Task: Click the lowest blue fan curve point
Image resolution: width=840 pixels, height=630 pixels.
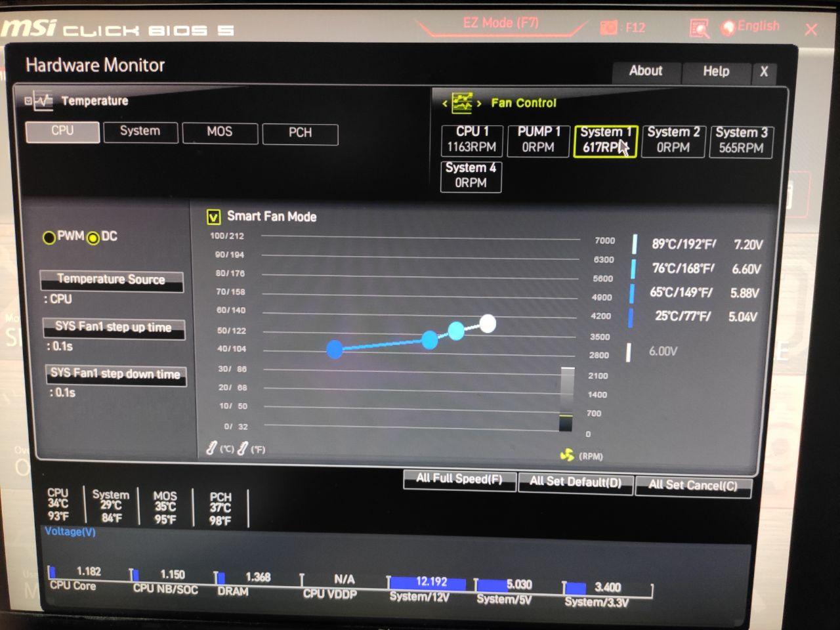Action: pos(335,349)
